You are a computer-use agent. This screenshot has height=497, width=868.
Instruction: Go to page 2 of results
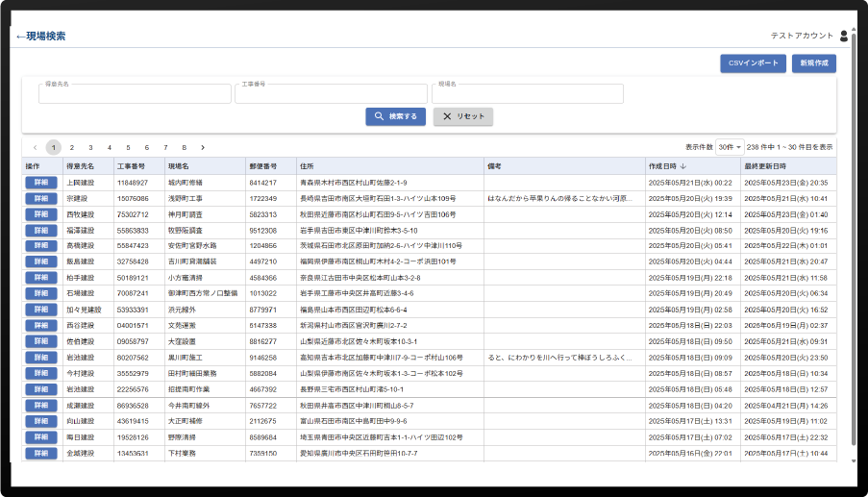[x=72, y=147]
